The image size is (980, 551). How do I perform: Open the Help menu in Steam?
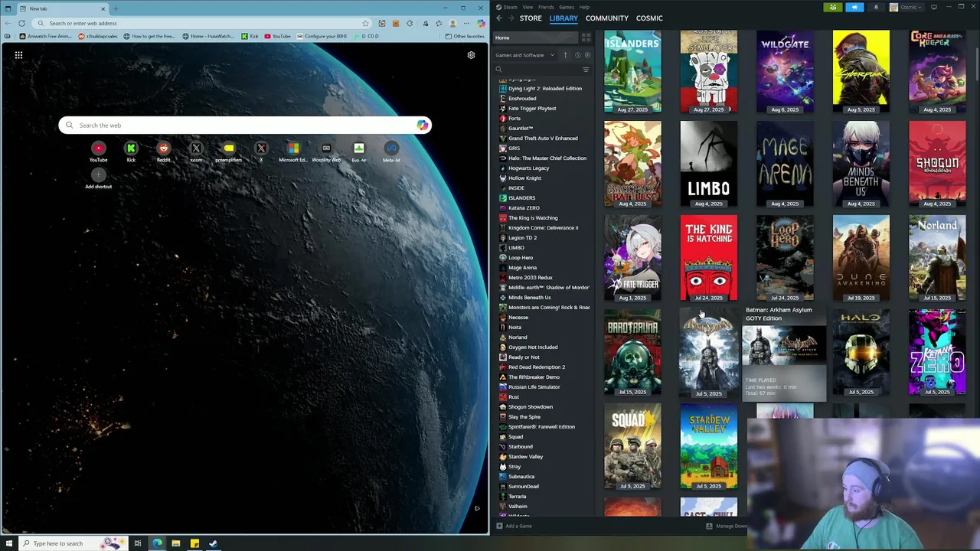[584, 7]
